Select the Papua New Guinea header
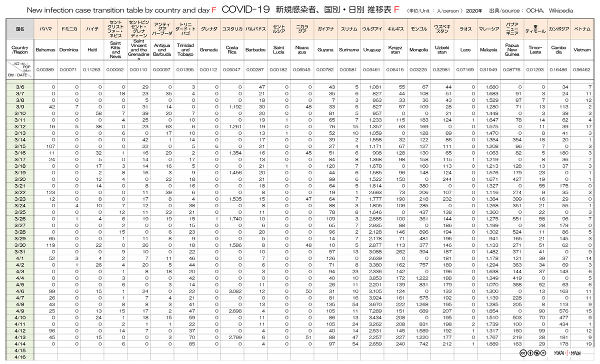 point(512,50)
